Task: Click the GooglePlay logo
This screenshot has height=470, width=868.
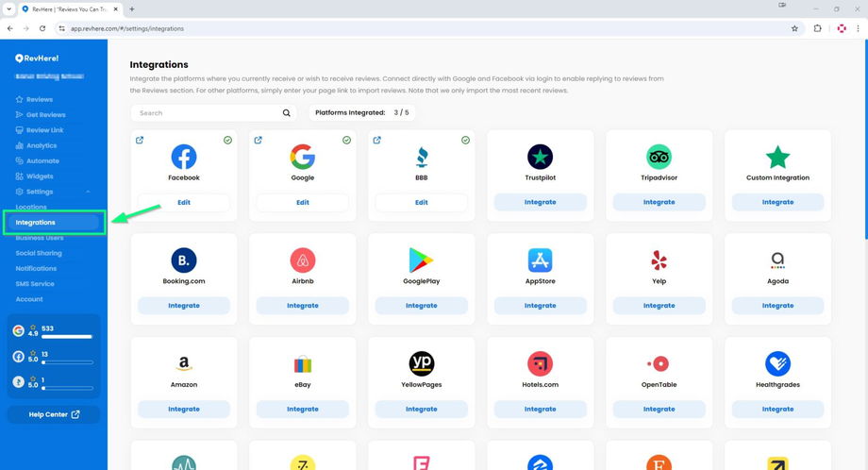Action: coord(422,260)
